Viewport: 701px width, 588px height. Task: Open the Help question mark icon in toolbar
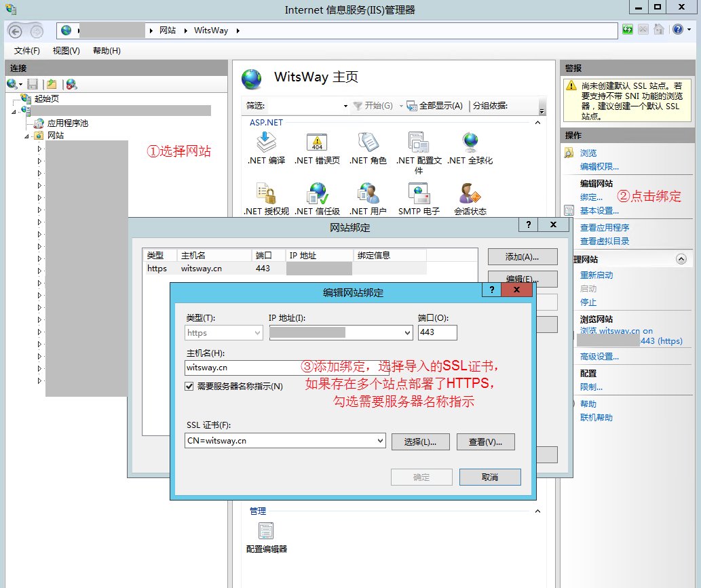678,30
